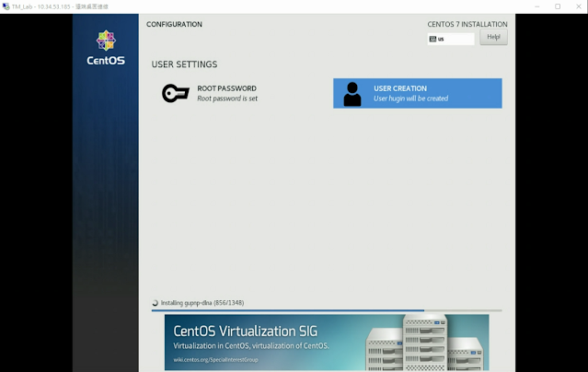Open USER CREATION settings
Viewport: 588px width, 372px height.
(x=418, y=94)
